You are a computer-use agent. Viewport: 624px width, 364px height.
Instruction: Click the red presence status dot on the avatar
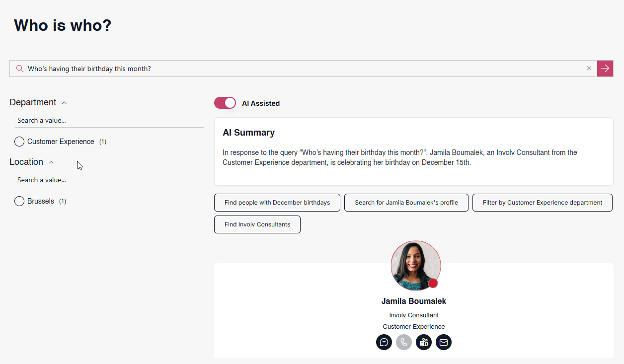[433, 283]
